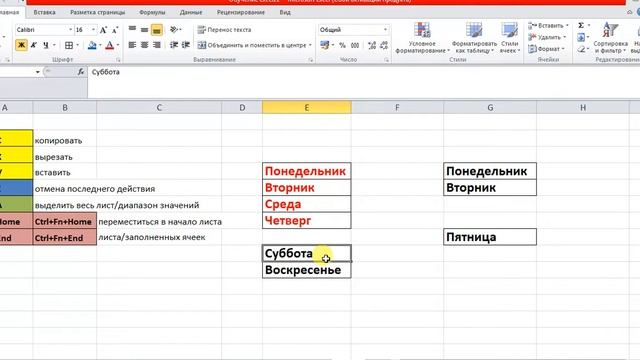Open Calibri font name dropdown
This screenshot has height=360, width=640.
[70, 30]
